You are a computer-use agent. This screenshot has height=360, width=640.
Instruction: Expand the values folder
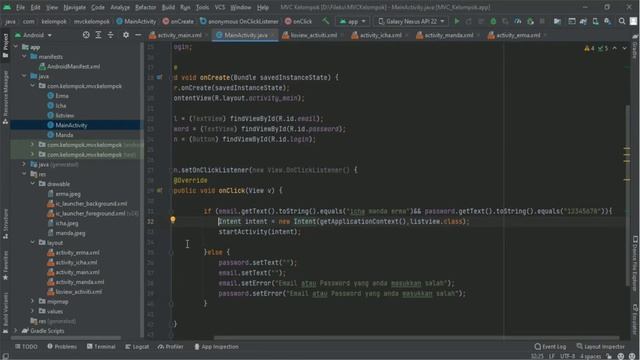point(33,311)
